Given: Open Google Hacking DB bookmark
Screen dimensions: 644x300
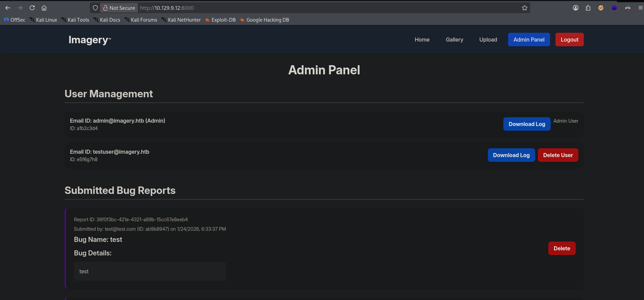Looking at the screenshot, I should [264, 20].
